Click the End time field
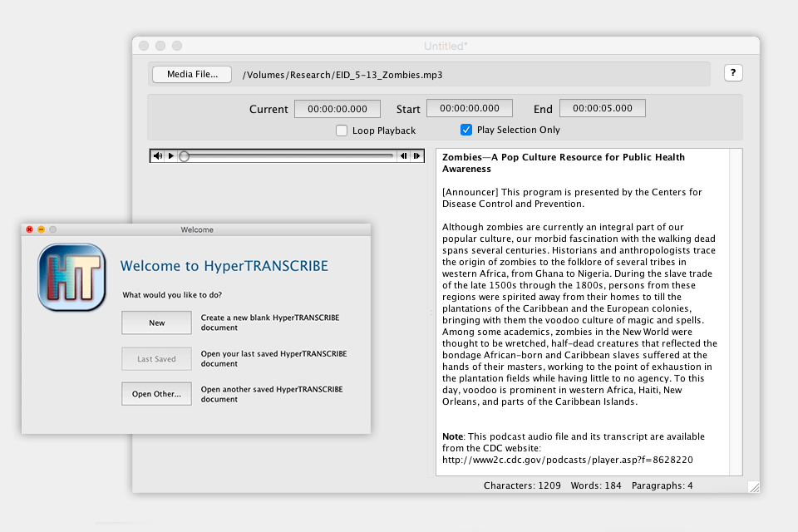 pos(602,108)
